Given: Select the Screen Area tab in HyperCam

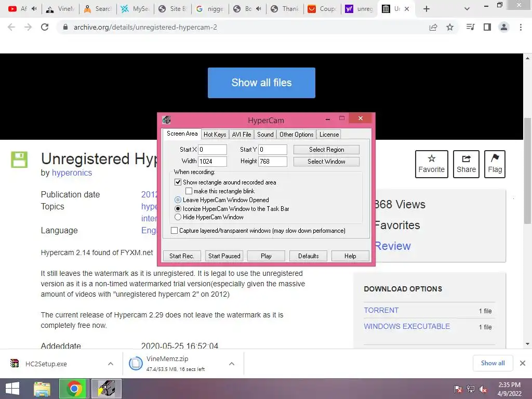Looking at the screenshot, I should (182, 134).
